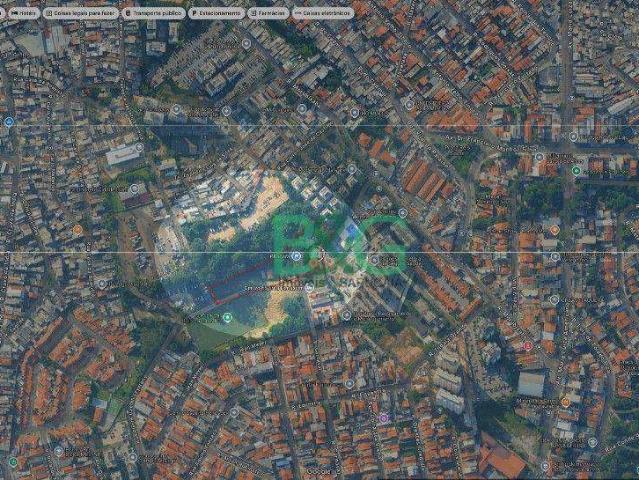This screenshot has width=639, height=480.
Task: Select the green marker below the red outlined plot
Action: 228,318
